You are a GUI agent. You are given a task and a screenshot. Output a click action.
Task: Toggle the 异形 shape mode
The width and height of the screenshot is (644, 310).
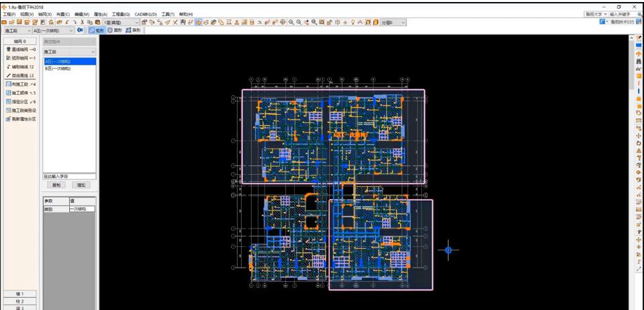point(134,30)
